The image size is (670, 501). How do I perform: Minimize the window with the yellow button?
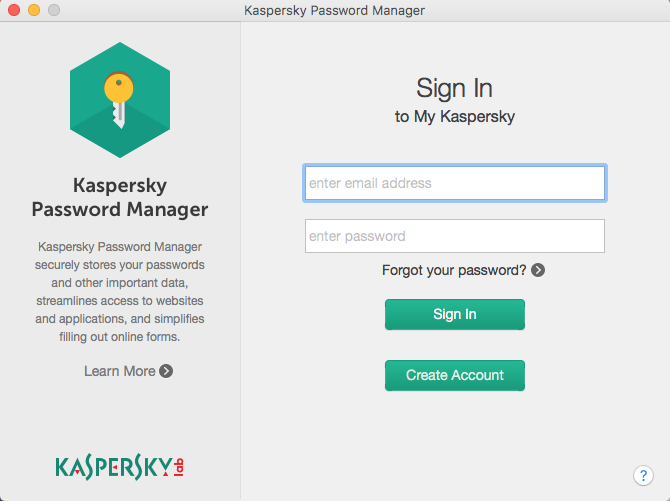(33, 11)
